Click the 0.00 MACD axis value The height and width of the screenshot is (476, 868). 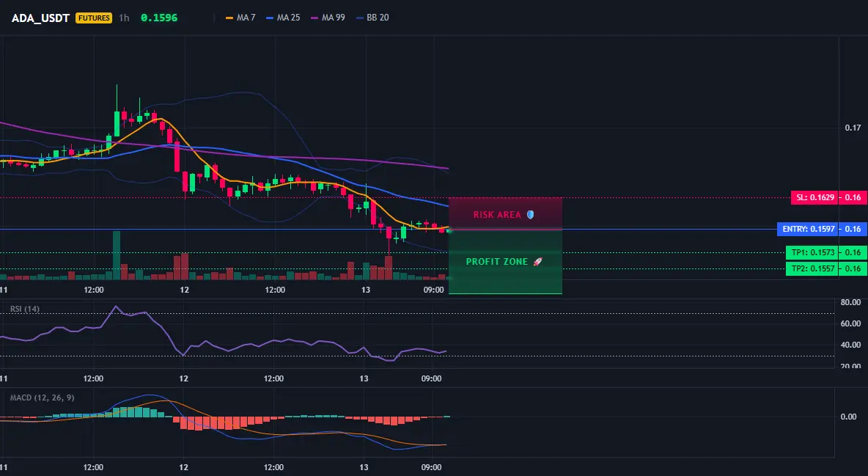coord(849,417)
